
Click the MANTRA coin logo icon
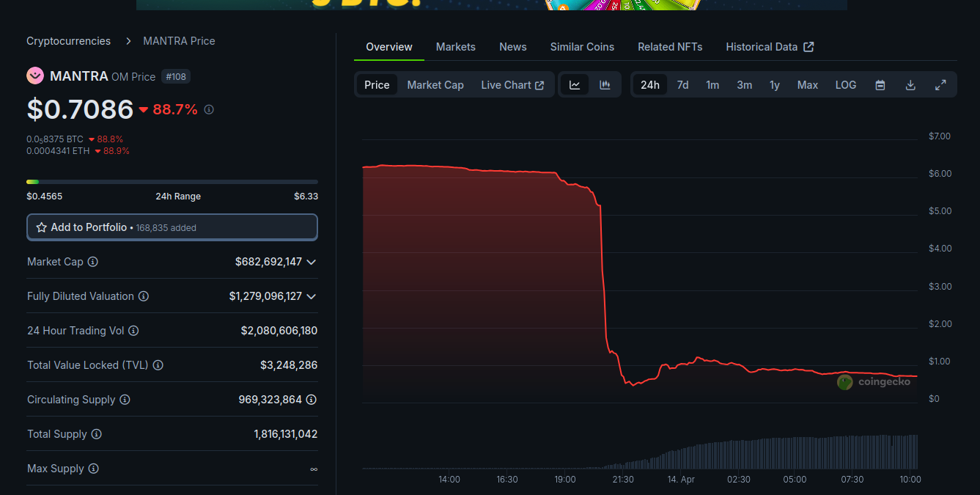tap(35, 76)
